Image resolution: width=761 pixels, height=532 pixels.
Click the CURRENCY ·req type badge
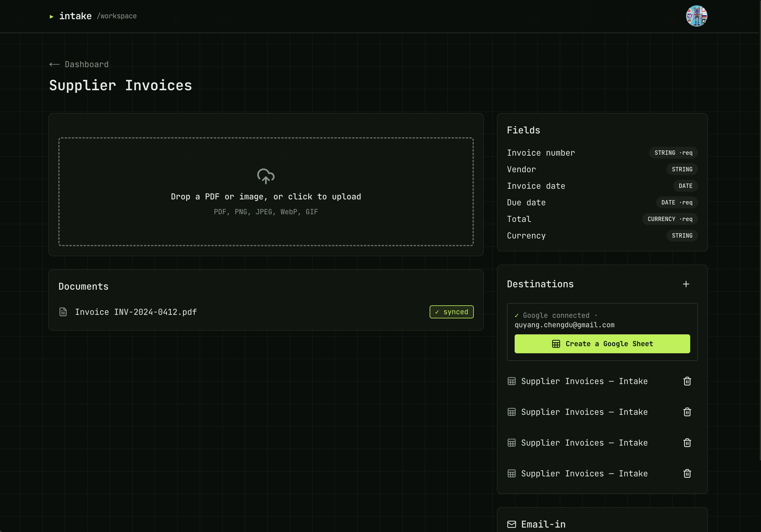(670, 219)
